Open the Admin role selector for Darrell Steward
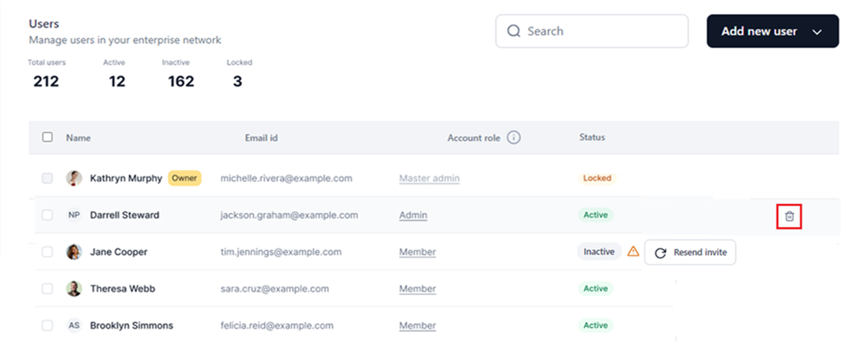Viewport: 868px width, 350px height. click(413, 216)
